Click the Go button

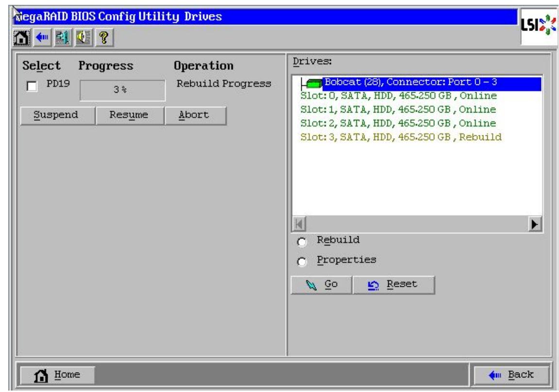pyautogui.click(x=321, y=285)
